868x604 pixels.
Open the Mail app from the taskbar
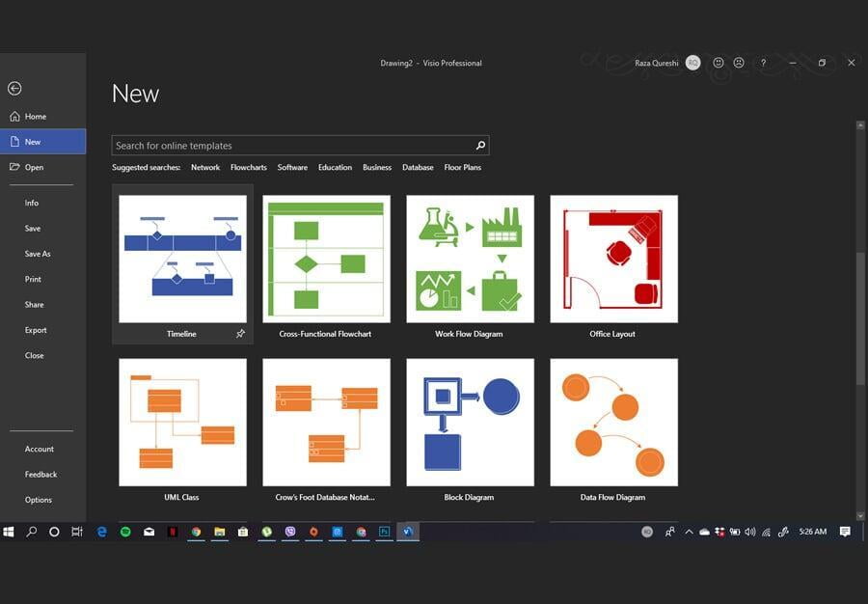149,532
